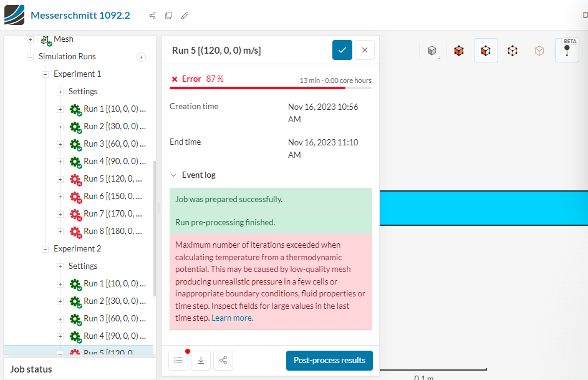
Task: Select Experiment 1 in tree
Action: pos(77,74)
